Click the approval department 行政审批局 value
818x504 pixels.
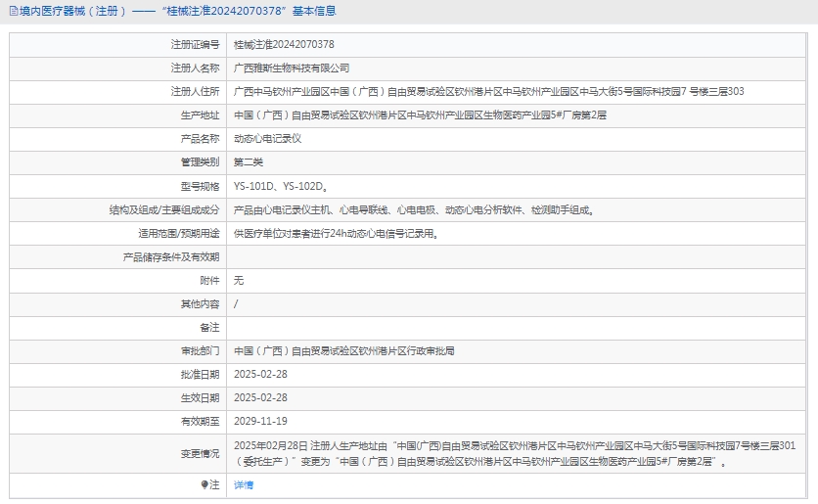(x=343, y=350)
